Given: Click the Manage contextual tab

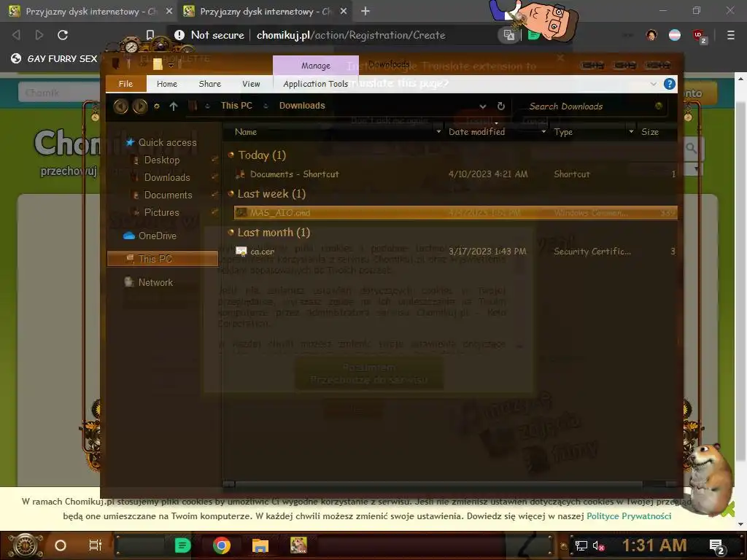Looking at the screenshot, I should pyautogui.click(x=315, y=66).
